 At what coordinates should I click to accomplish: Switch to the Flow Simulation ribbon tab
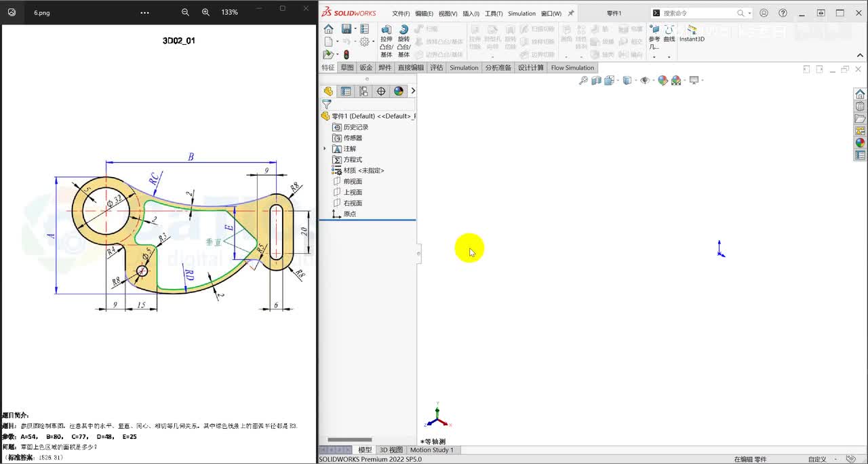pyautogui.click(x=572, y=68)
